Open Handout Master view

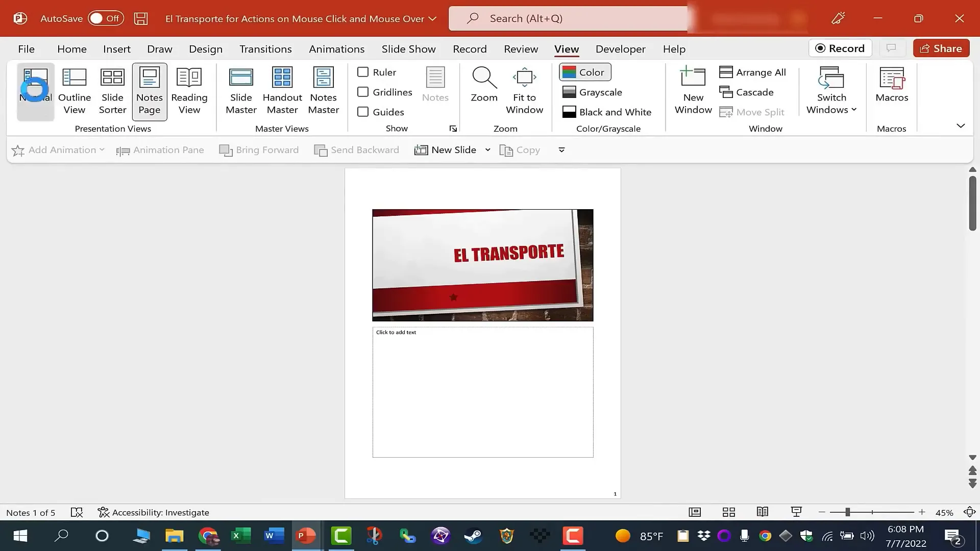click(x=282, y=92)
